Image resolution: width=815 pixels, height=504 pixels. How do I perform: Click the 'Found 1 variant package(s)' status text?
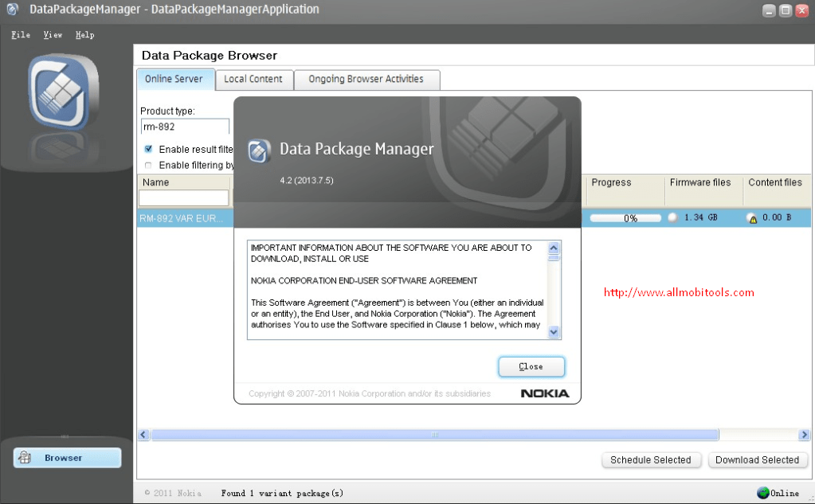(x=282, y=493)
